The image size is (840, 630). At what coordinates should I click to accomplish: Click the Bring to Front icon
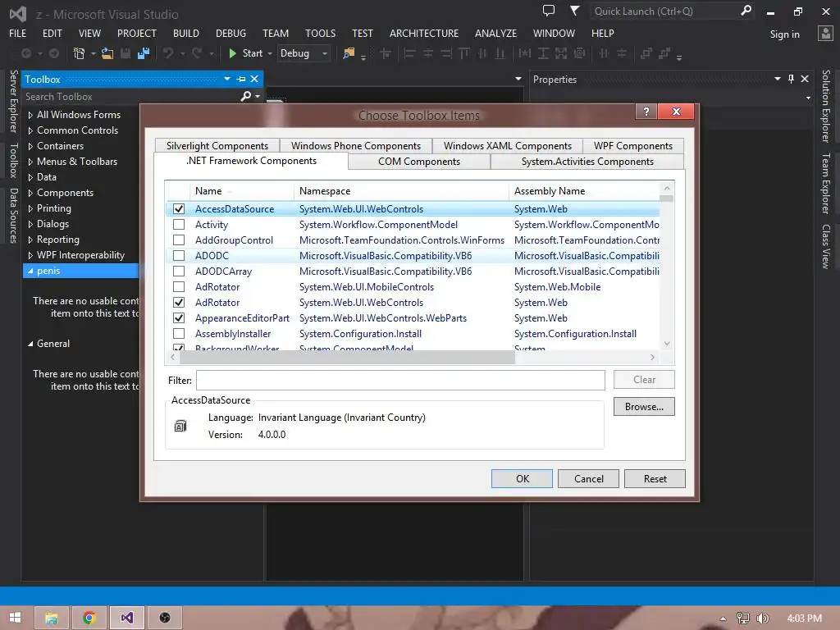[646, 53]
